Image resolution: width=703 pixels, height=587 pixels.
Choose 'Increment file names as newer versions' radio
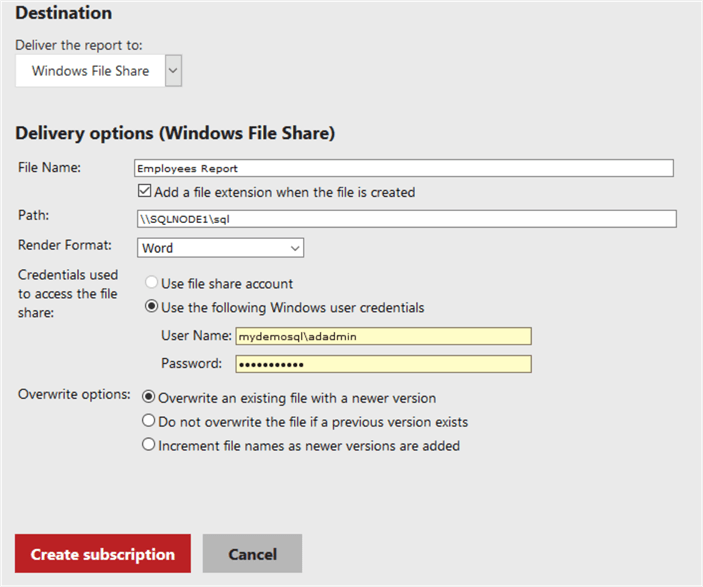(149, 445)
